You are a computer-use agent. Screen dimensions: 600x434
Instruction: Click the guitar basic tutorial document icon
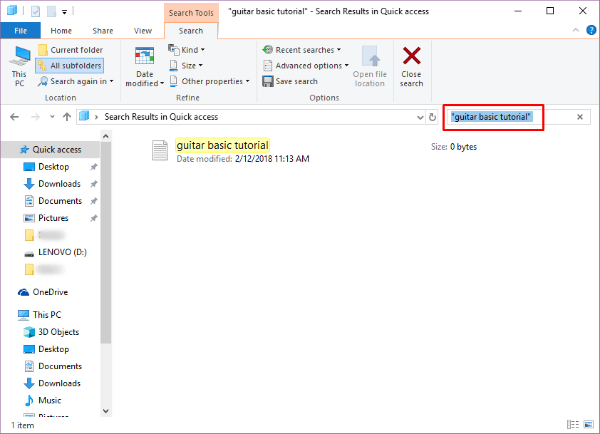(x=160, y=150)
